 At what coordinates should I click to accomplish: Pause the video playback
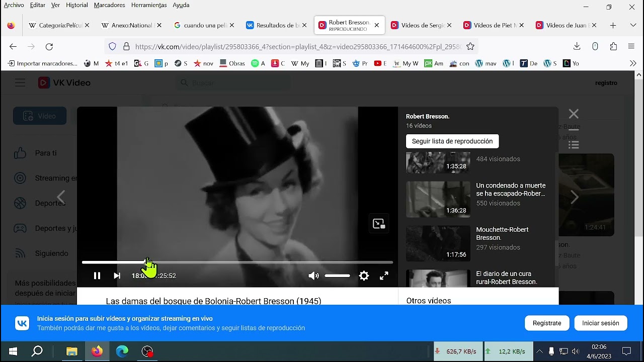coord(97,276)
